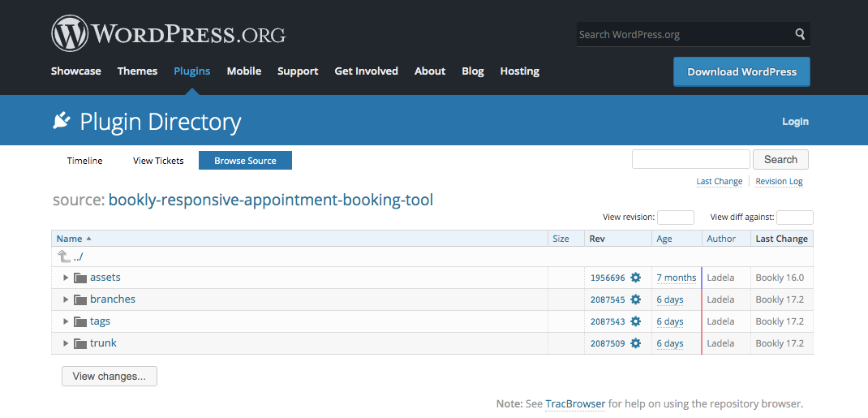Click the 7 months age link
Image resolution: width=868 pixels, height=418 pixels.
677,278
